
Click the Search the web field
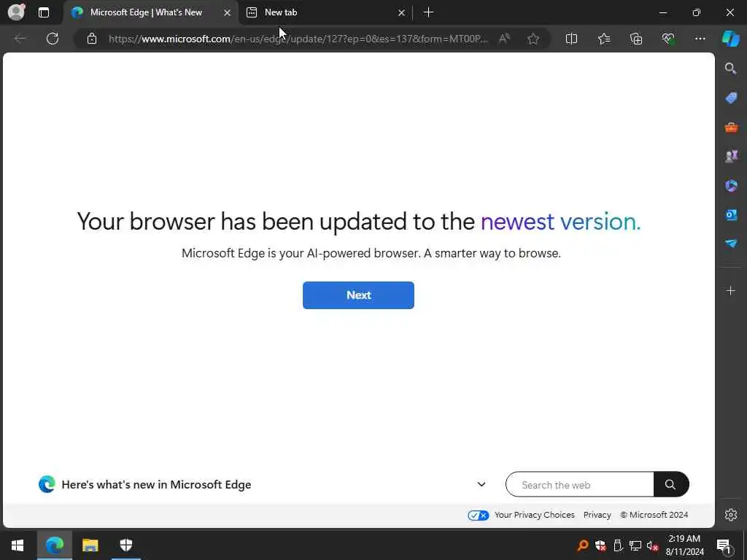(580, 485)
